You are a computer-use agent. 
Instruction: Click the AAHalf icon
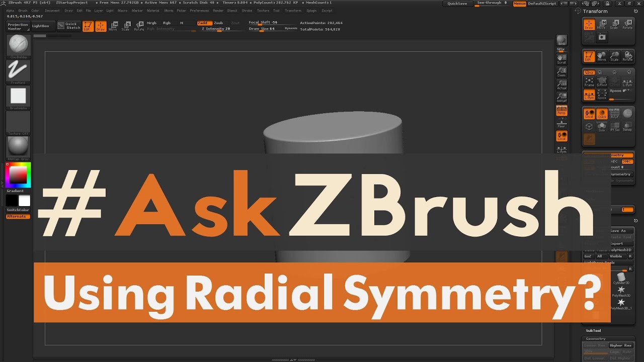pos(561,97)
